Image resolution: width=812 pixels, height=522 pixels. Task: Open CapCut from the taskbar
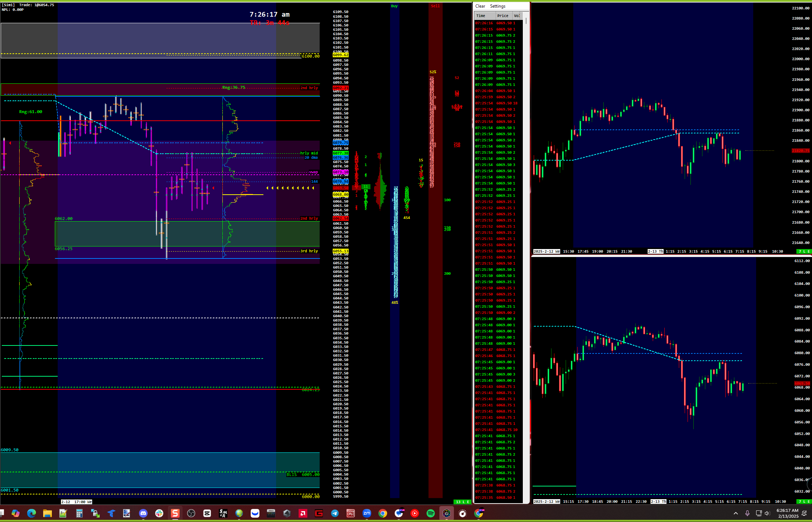point(207,513)
